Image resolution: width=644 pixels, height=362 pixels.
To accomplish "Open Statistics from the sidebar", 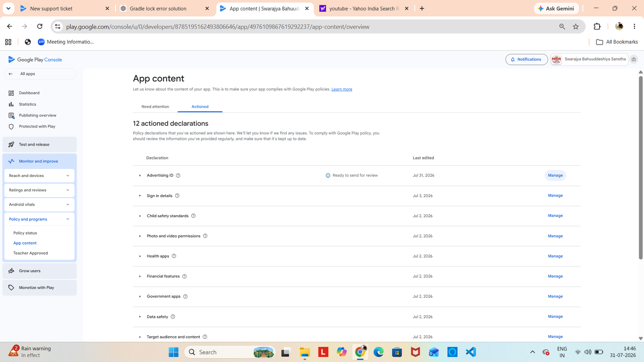I will click(27, 104).
